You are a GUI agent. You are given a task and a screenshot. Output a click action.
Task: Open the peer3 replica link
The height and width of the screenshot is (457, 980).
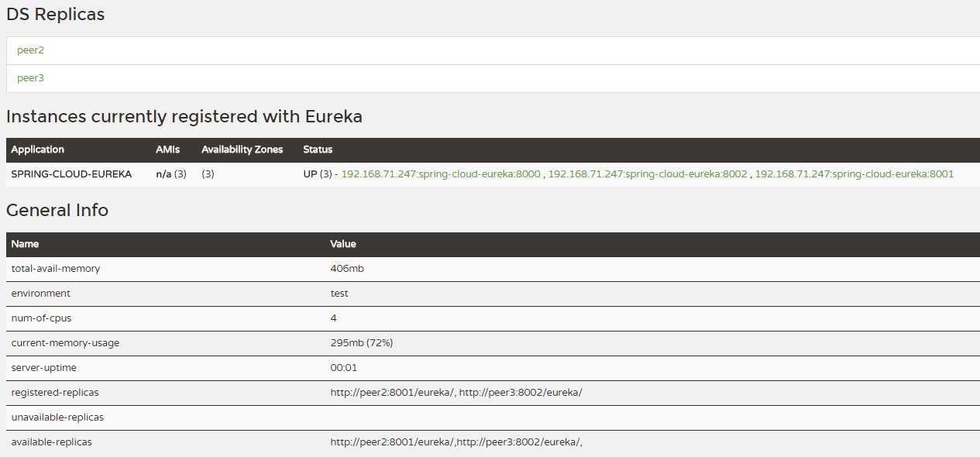30,78
